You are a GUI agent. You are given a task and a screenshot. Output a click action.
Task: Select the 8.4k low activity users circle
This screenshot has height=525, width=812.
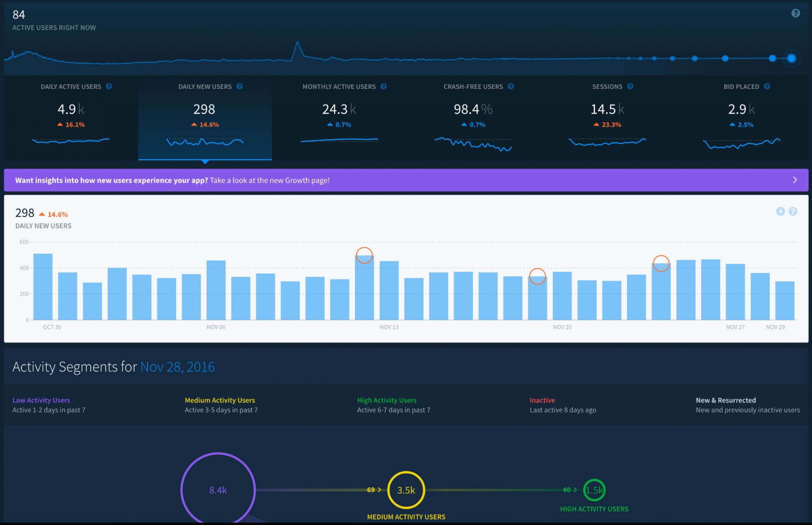(x=218, y=490)
